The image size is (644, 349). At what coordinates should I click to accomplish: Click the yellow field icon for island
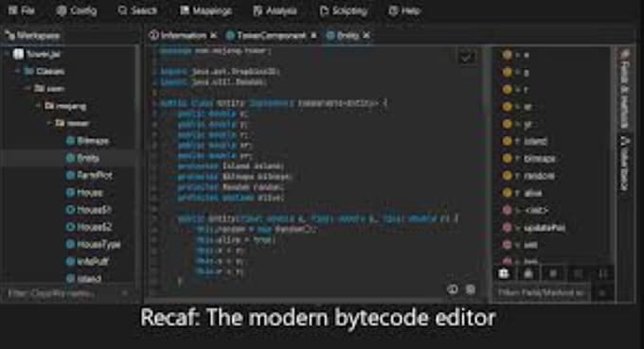coord(508,141)
